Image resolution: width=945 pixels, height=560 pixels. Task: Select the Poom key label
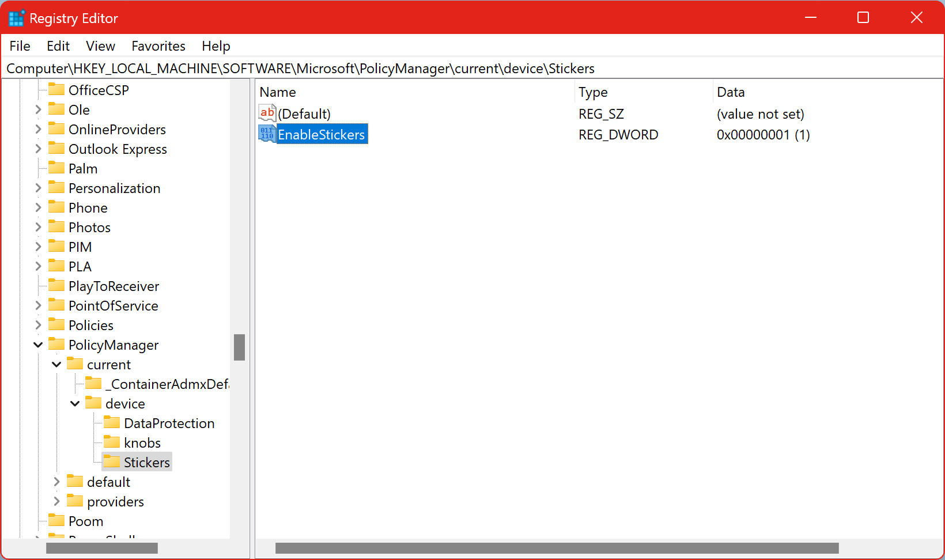pos(86,521)
